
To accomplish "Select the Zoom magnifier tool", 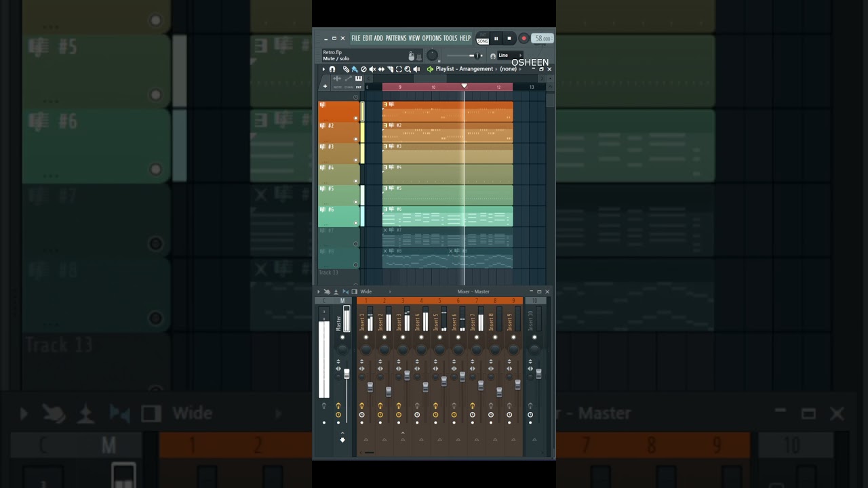I will [408, 69].
